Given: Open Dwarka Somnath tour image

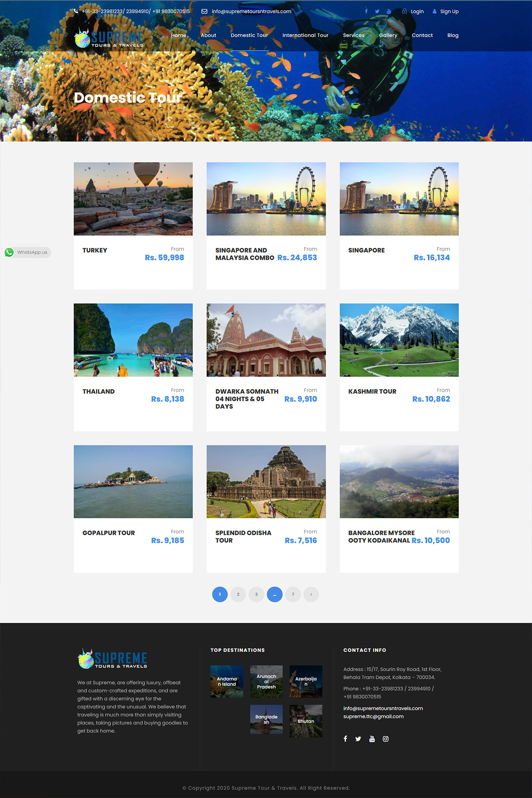Looking at the screenshot, I should tap(266, 340).
